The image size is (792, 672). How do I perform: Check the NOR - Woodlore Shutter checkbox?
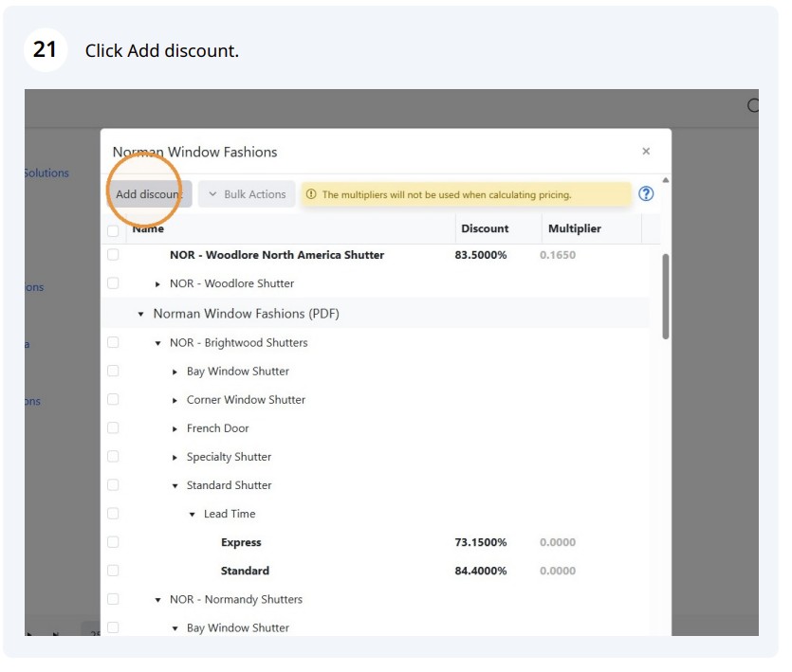point(113,283)
